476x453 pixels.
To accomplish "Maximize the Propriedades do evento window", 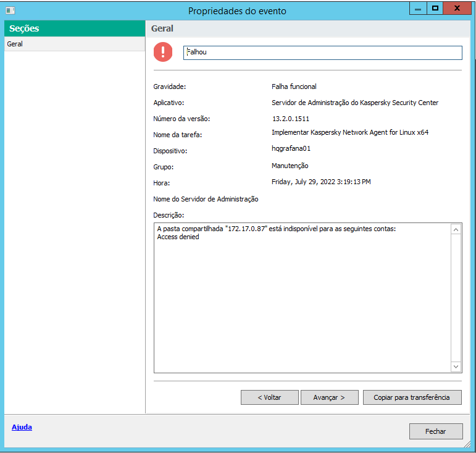I will click(435, 9).
